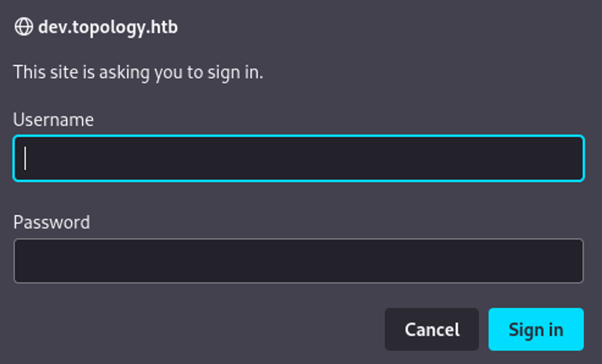The height and width of the screenshot is (364, 602).
Task: Activate the field below the Password label
Action: [298, 261]
